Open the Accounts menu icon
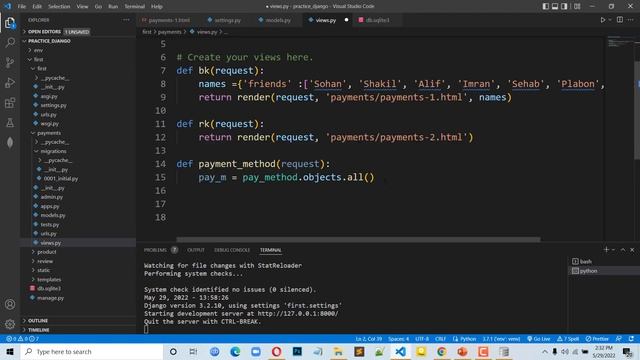The width and height of the screenshot is (640, 360). pos(10,304)
